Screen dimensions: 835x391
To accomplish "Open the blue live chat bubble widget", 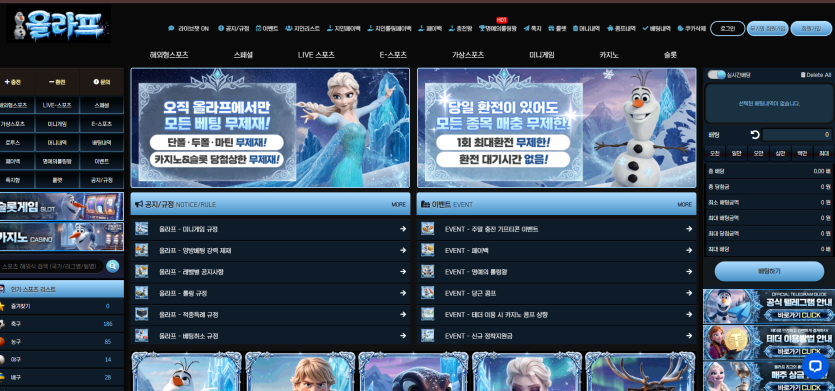I will (815, 366).
